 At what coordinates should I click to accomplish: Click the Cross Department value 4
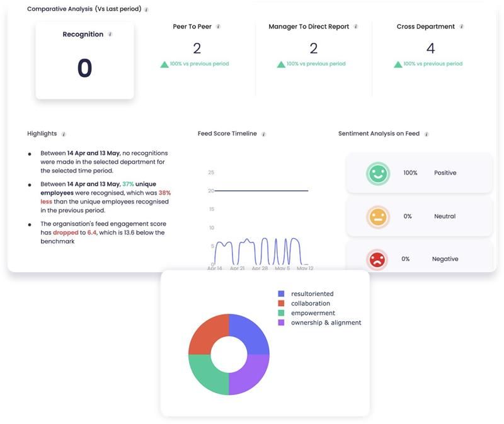pos(431,49)
